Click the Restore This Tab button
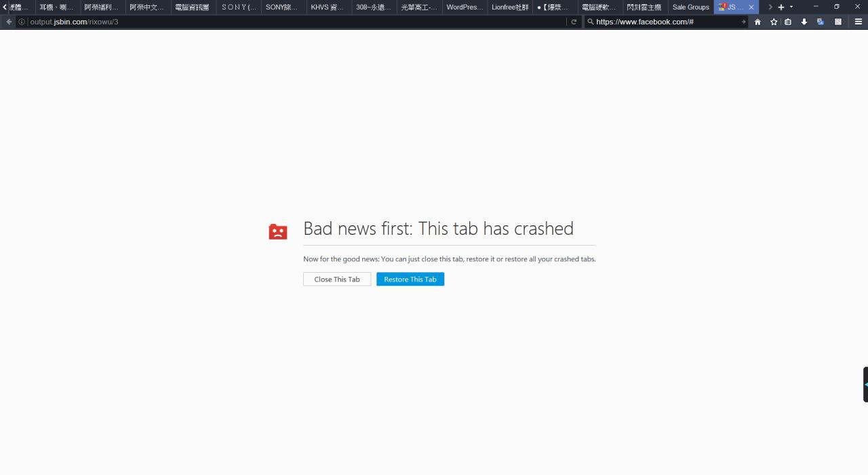The image size is (868, 475). pyautogui.click(x=410, y=279)
